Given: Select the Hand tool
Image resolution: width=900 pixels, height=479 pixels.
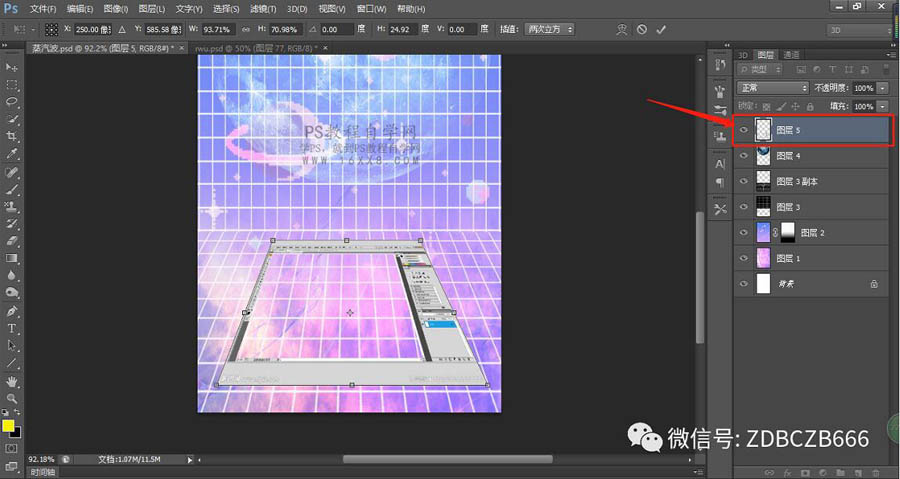Looking at the screenshot, I should click(12, 381).
